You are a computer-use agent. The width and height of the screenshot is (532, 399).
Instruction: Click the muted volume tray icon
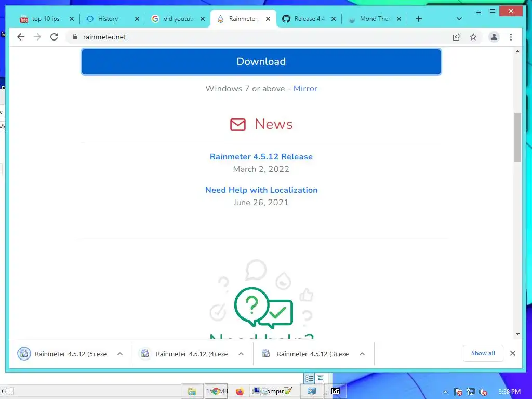pyautogui.click(x=483, y=392)
